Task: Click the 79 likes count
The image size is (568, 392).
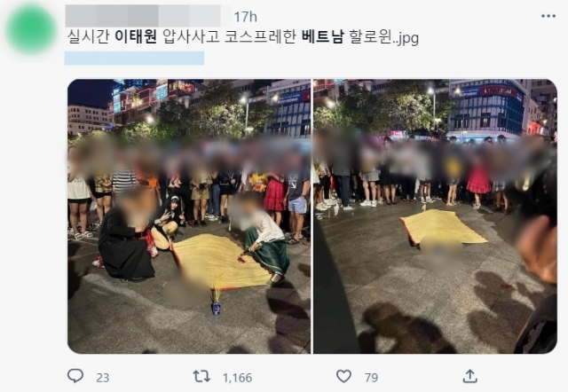Action: (x=371, y=378)
